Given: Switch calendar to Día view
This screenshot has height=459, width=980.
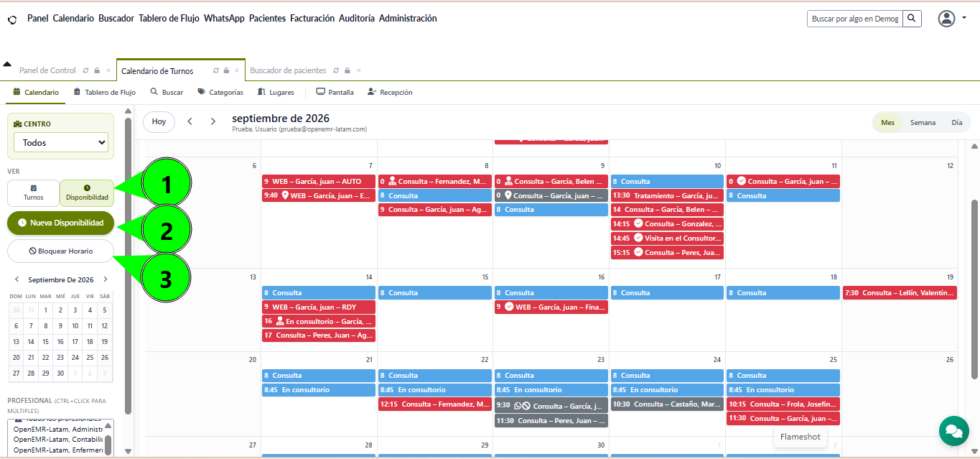Looking at the screenshot, I should pos(957,123).
